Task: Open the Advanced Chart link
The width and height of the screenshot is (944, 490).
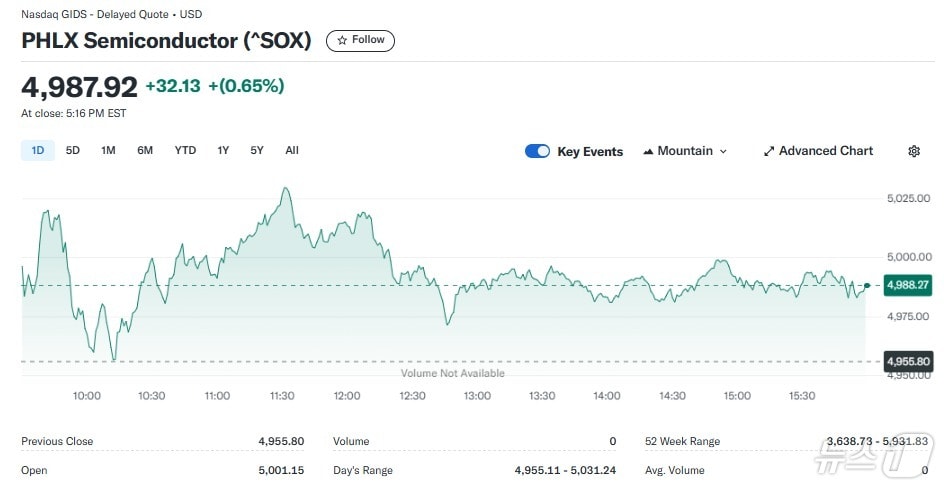Action: [x=825, y=151]
